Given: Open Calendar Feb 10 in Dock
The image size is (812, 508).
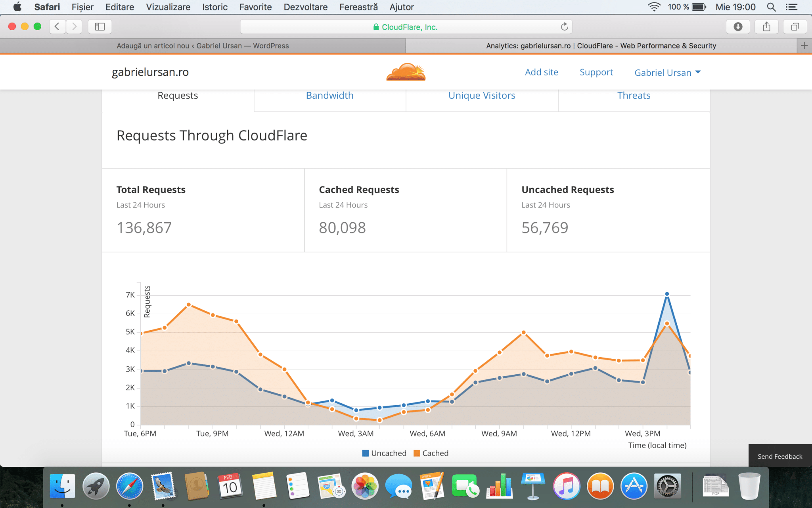Looking at the screenshot, I should [x=230, y=486].
